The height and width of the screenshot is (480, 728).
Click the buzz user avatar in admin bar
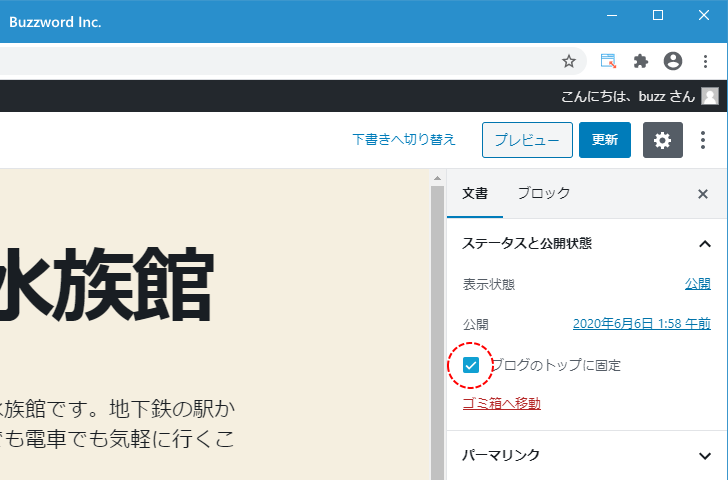710,96
